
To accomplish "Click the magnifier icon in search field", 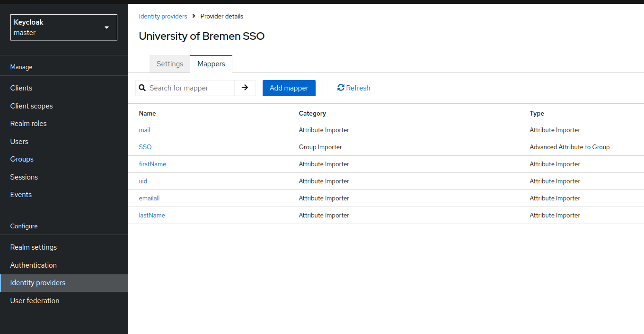I will coord(142,88).
